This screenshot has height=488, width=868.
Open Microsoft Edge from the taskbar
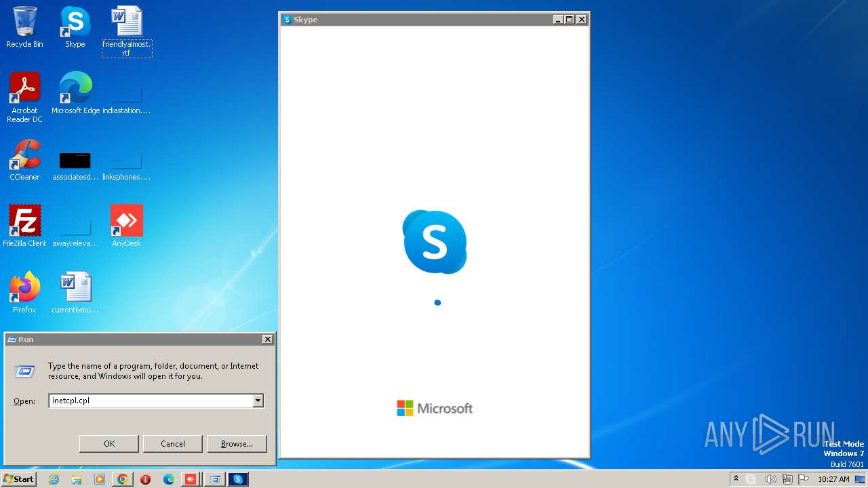tap(168, 479)
